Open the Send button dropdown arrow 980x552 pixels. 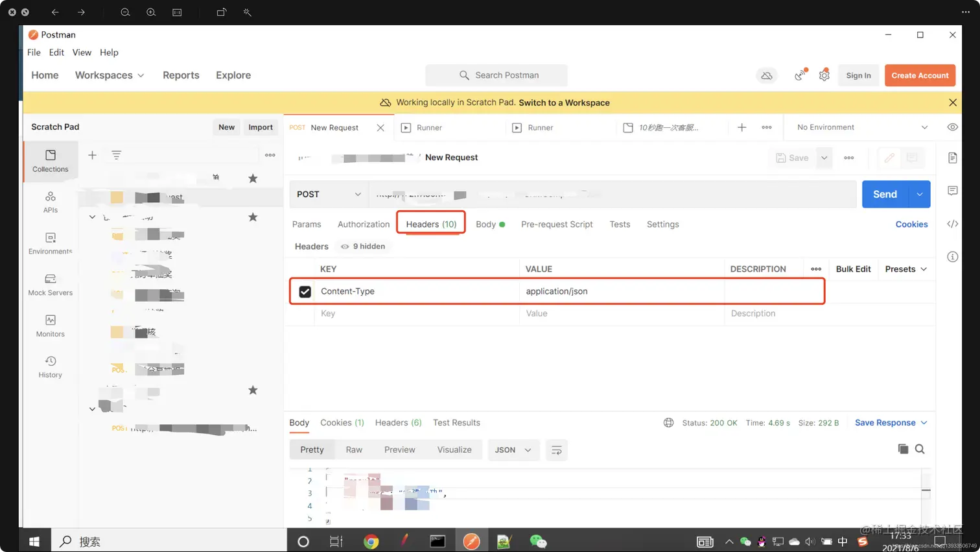click(919, 194)
